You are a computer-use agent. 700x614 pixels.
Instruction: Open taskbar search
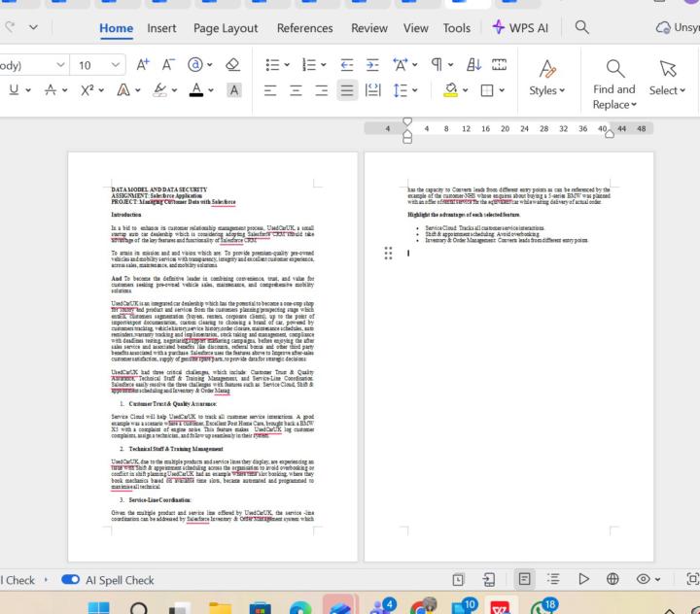coord(138,608)
